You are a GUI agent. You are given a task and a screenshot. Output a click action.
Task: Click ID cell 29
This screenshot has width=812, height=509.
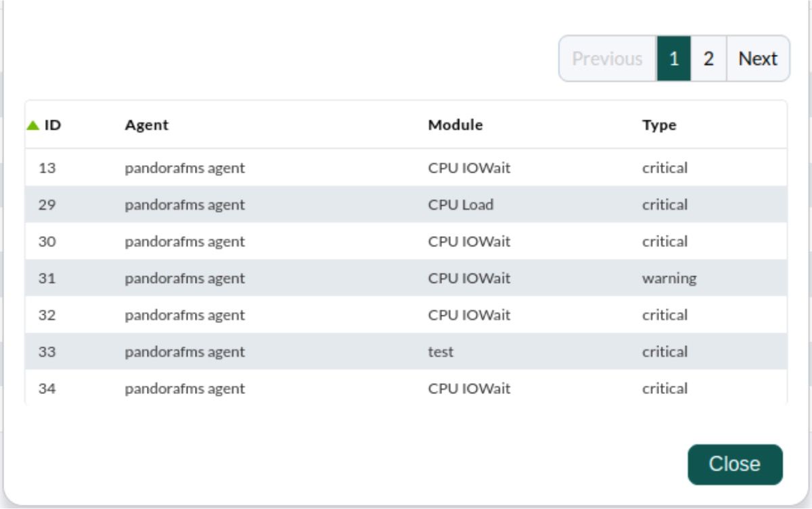(x=47, y=204)
